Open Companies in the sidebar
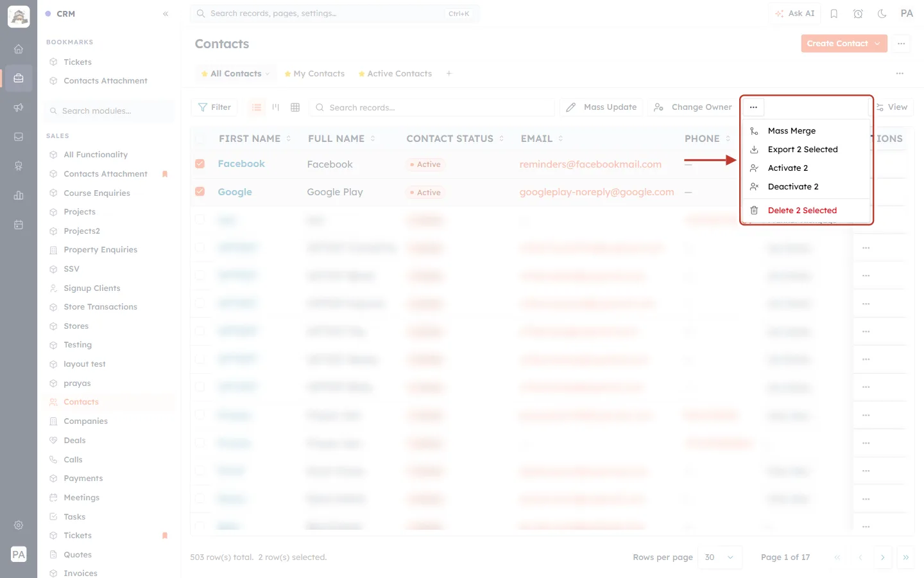The image size is (924, 578). 85,421
